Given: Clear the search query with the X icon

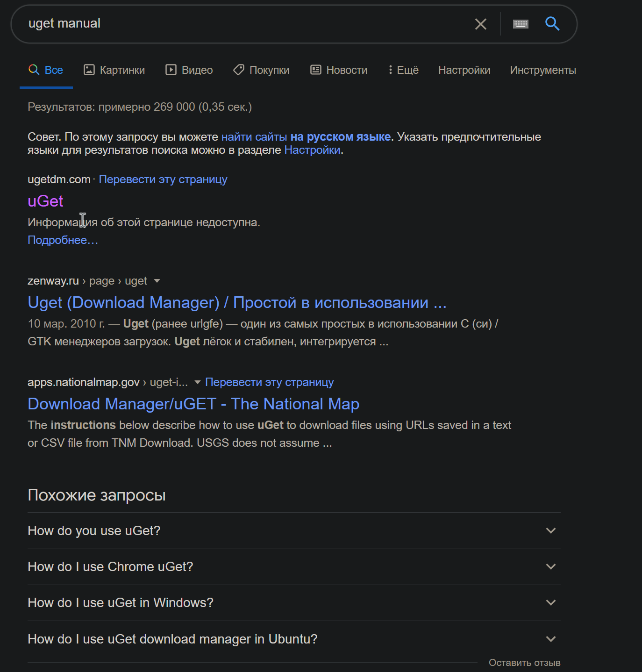Looking at the screenshot, I should (x=481, y=24).
